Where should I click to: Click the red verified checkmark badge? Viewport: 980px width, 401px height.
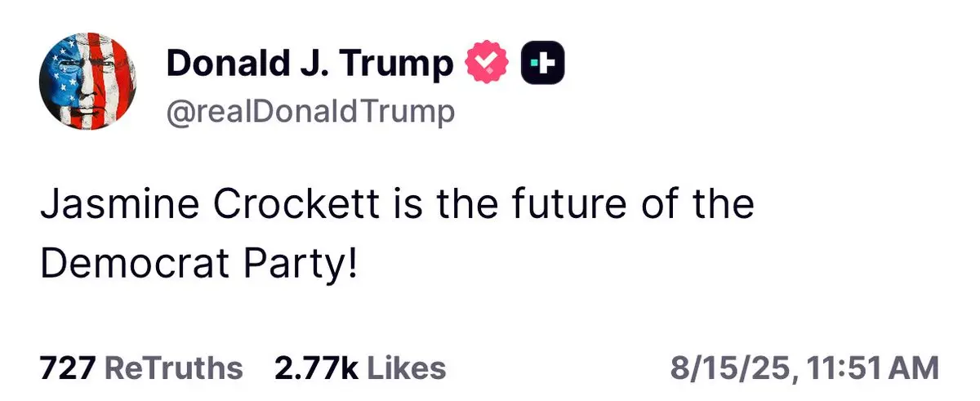click(488, 65)
